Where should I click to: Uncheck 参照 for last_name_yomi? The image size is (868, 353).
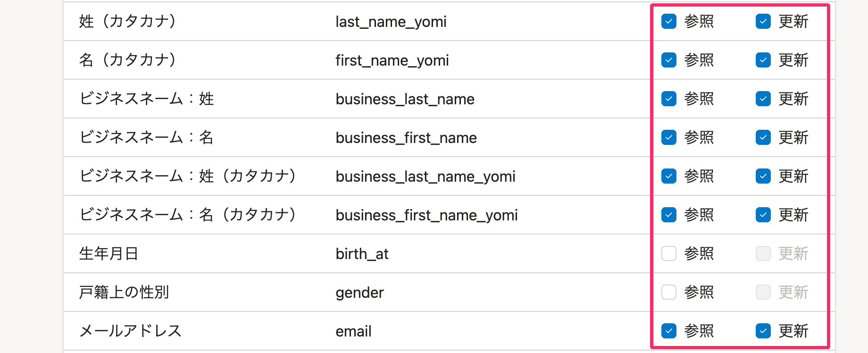click(668, 21)
